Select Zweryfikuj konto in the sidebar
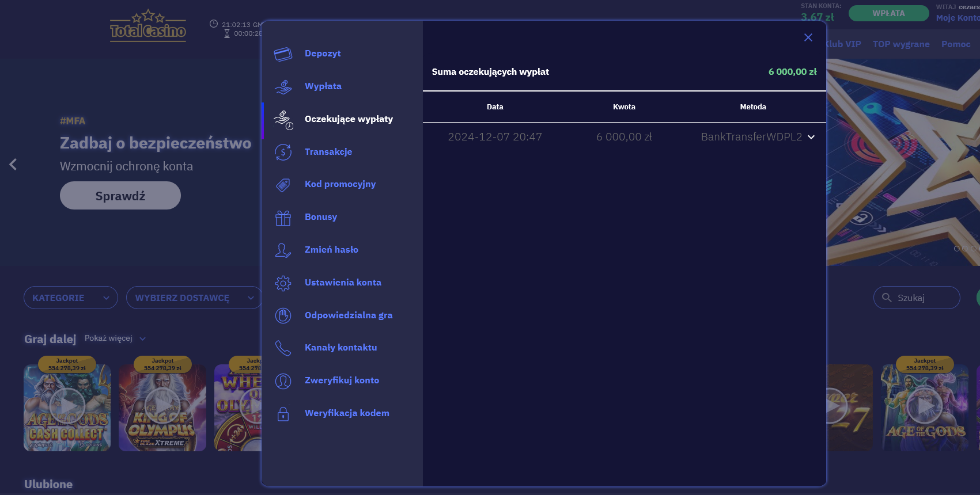This screenshot has width=980, height=495. coord(342,380)
